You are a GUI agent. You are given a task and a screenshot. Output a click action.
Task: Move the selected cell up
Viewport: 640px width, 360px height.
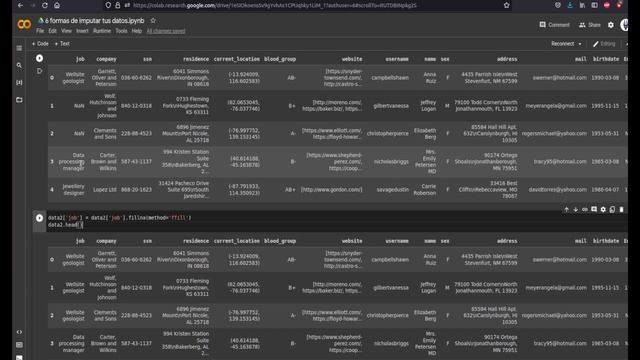[567, 209]
